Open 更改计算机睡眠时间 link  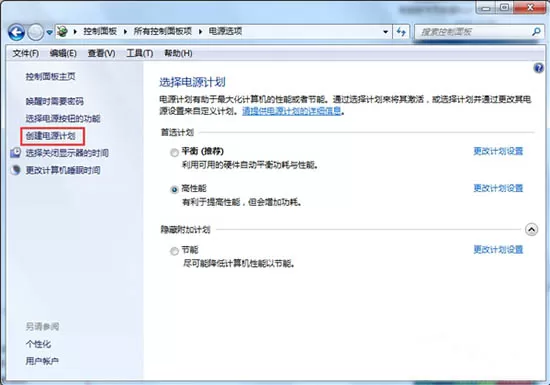click(63, 170)
